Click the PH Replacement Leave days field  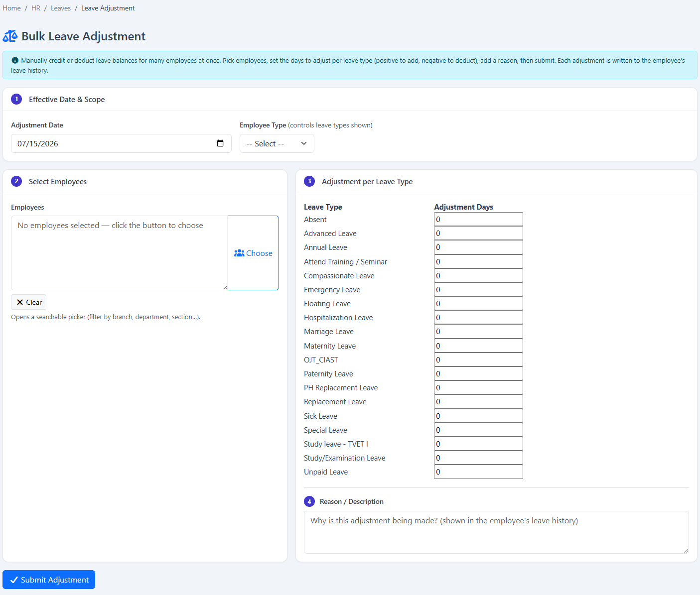(478, 387)
